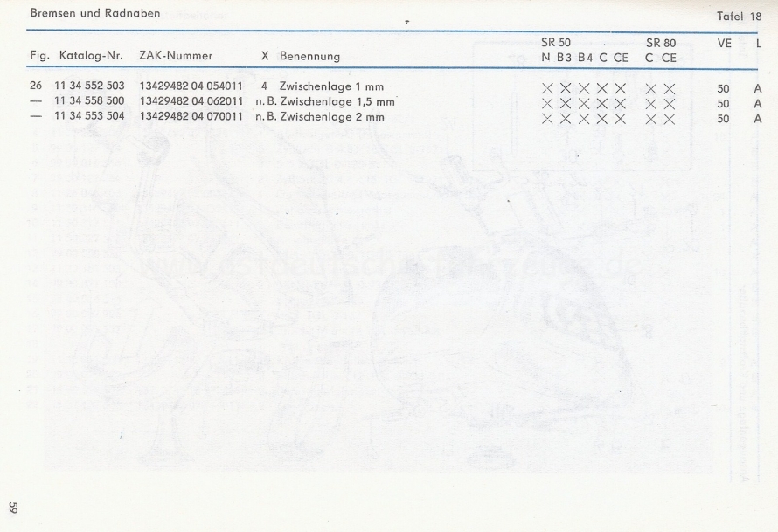This screenshot has width=778, height=532.
Task: Select catalog number '11 34 558 500'
Action: pyautogui.click(x=89, y=100)
